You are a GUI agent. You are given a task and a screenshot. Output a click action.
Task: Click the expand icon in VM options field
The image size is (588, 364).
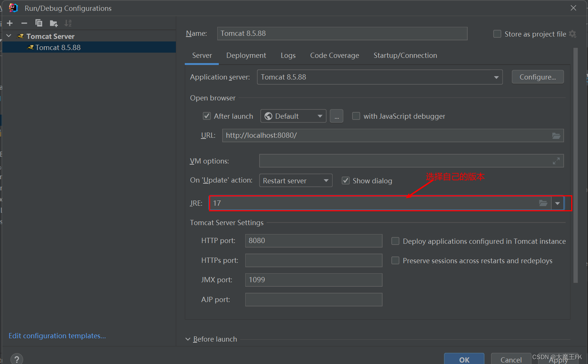pyautogui.click(x=556, y=161)
